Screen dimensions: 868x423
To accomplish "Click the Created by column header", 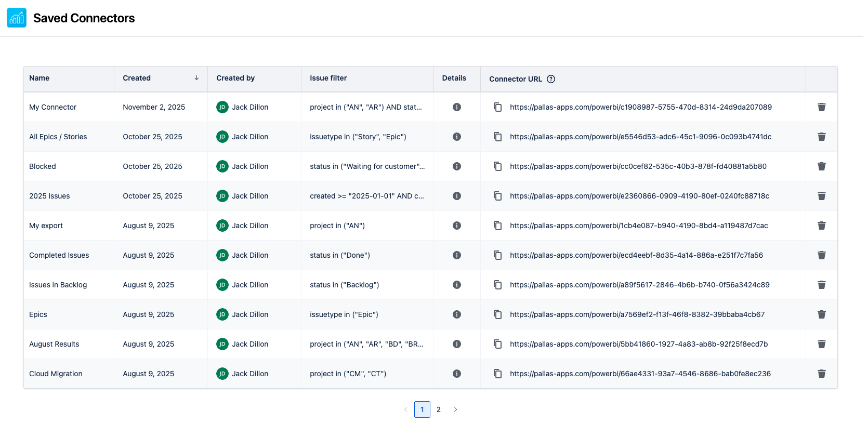I will click(x=254, y=78).
